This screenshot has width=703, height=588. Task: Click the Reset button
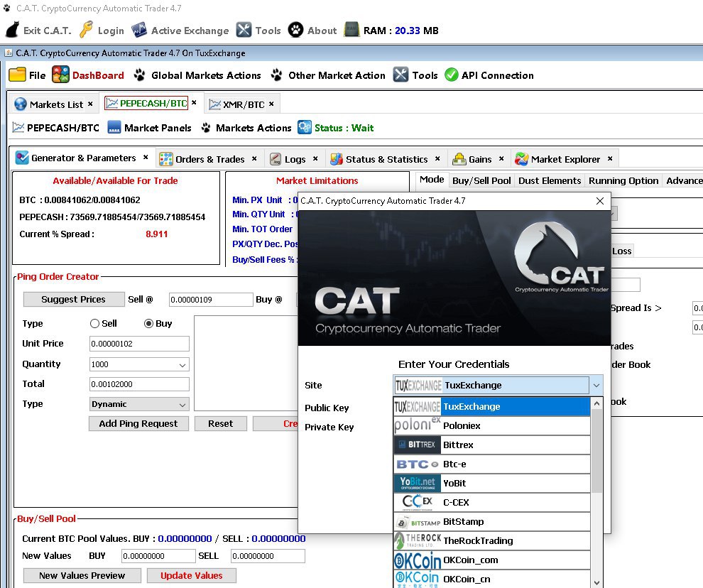[221, 424]
